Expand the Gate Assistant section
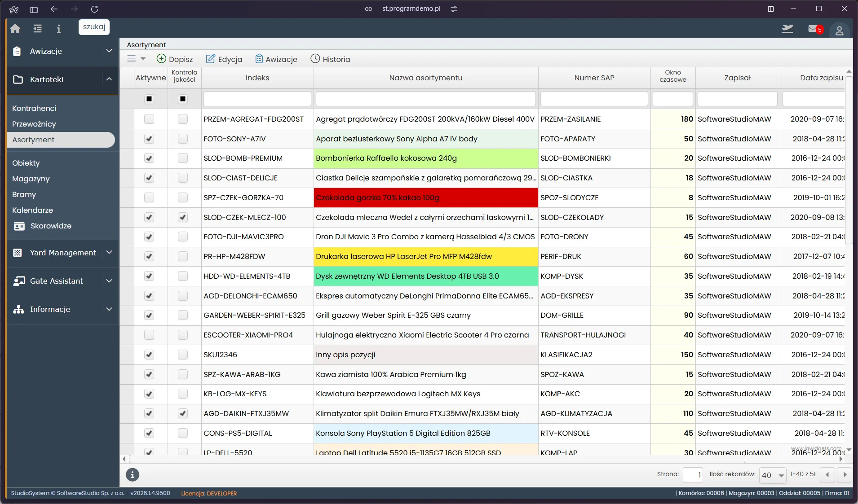This screenshot has width=858, height=504. coord(109,280)
